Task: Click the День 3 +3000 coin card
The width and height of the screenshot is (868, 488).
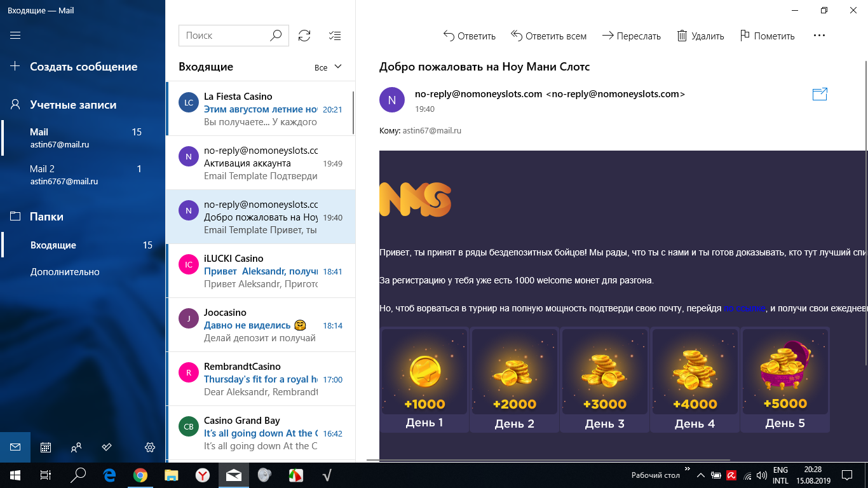Action: pos(605,380)
